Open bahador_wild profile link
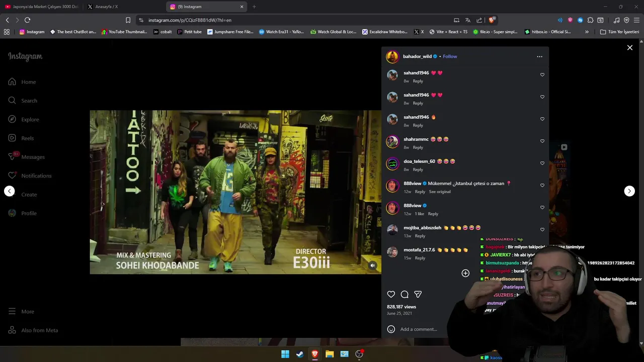 [417, 56]
